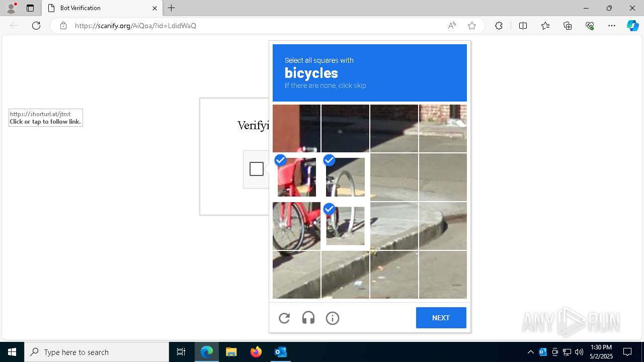644x362 pixels.
Task: Open the captcha help info icon
Action: [x=333, y=318]
